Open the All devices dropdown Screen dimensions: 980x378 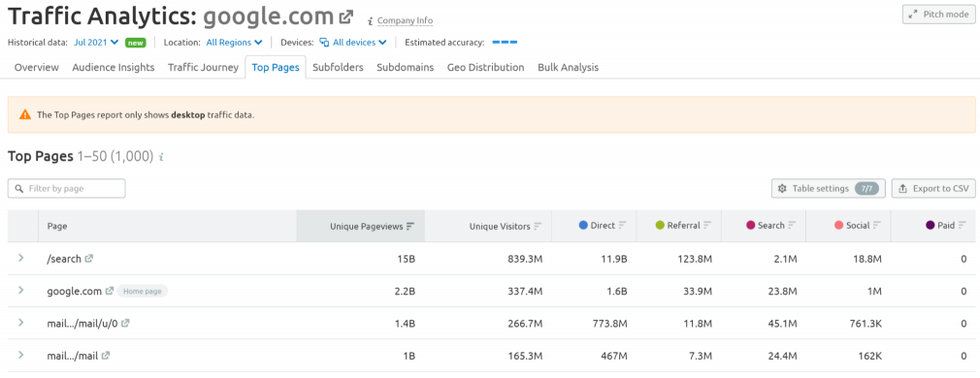(353, 43)
